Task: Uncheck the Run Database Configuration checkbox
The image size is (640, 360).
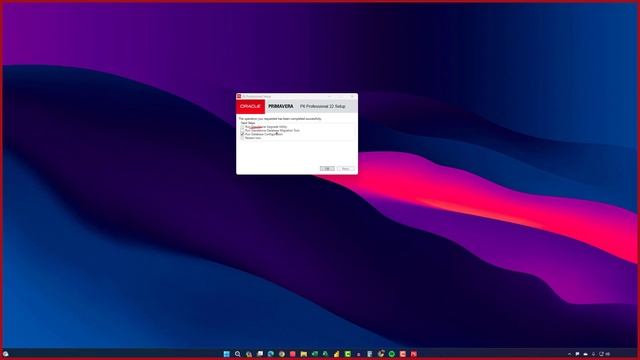Action: pyautogui.click(x=242, y=134)
